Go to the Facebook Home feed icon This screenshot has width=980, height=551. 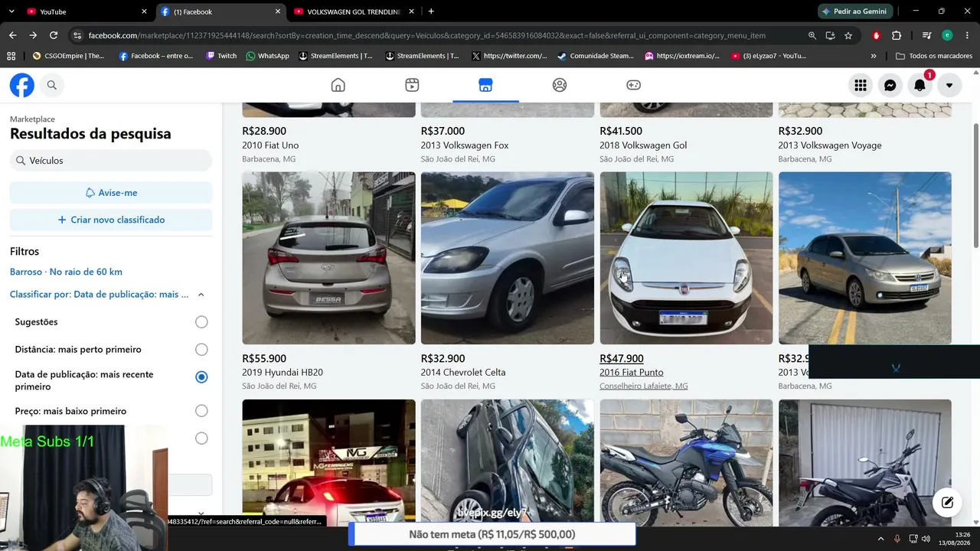tap(338, 85)
